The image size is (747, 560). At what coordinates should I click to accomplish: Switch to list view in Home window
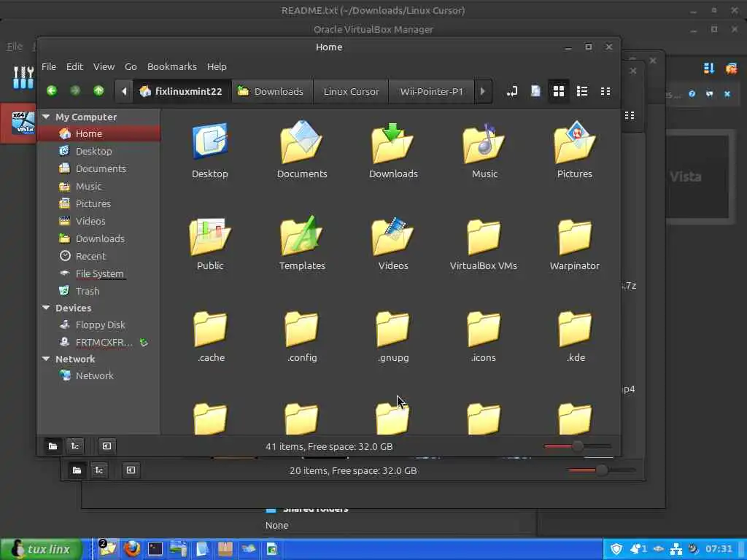[581, 91]
